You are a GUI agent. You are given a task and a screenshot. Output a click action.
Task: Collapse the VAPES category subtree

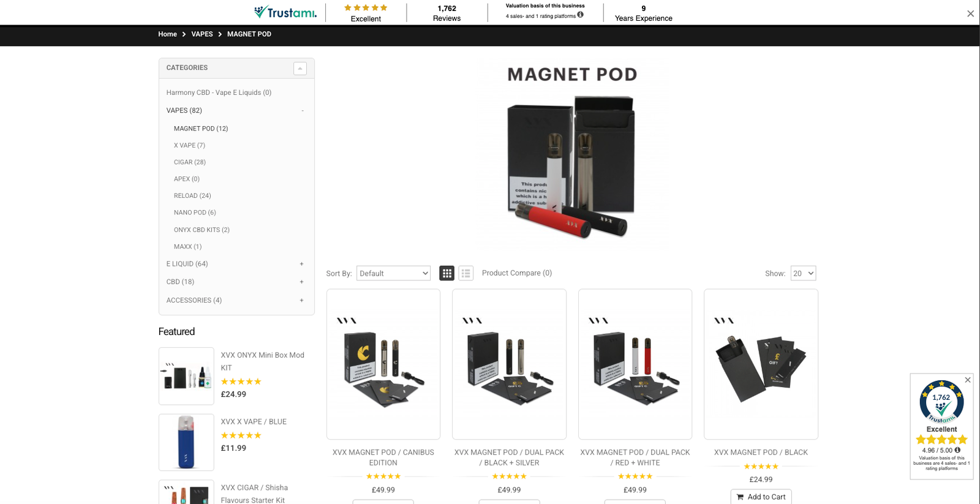(x=302, y=111)
